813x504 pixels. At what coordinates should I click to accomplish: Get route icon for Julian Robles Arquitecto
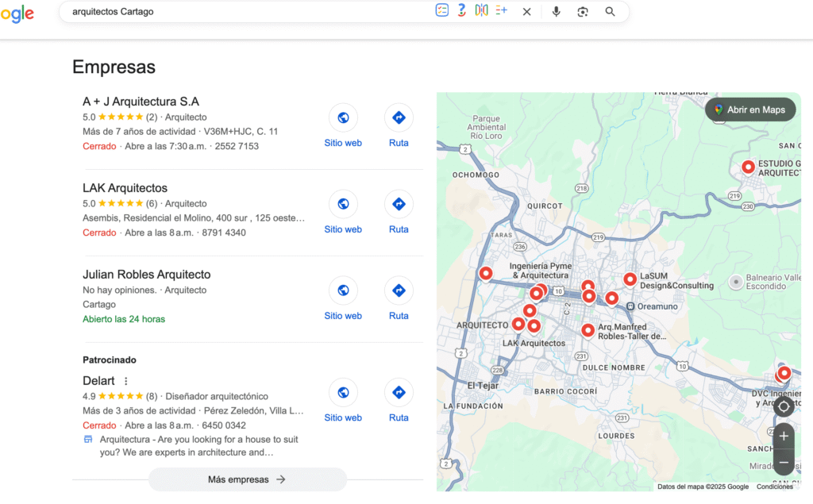399,290
